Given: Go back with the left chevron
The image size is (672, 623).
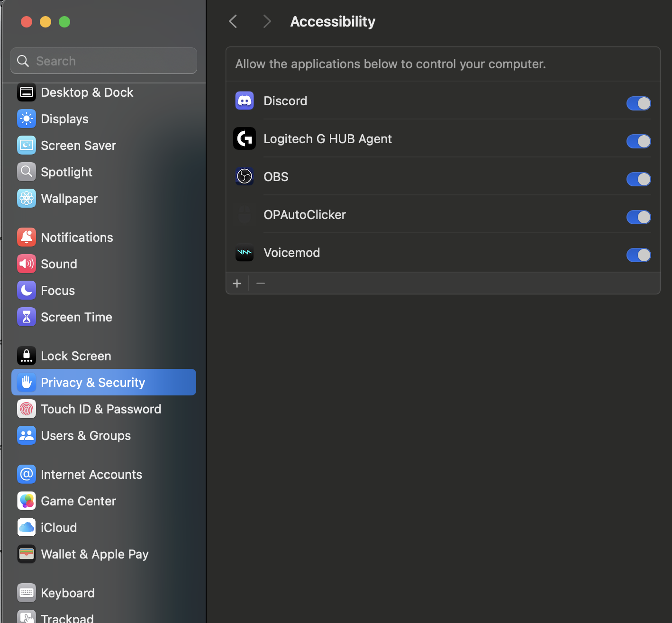Looking at the screenshot, I should click(x=233, y=21).
